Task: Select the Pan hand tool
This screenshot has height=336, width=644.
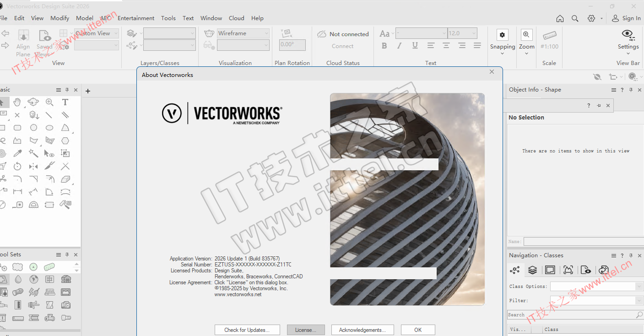Action: (x=17, y=102)
